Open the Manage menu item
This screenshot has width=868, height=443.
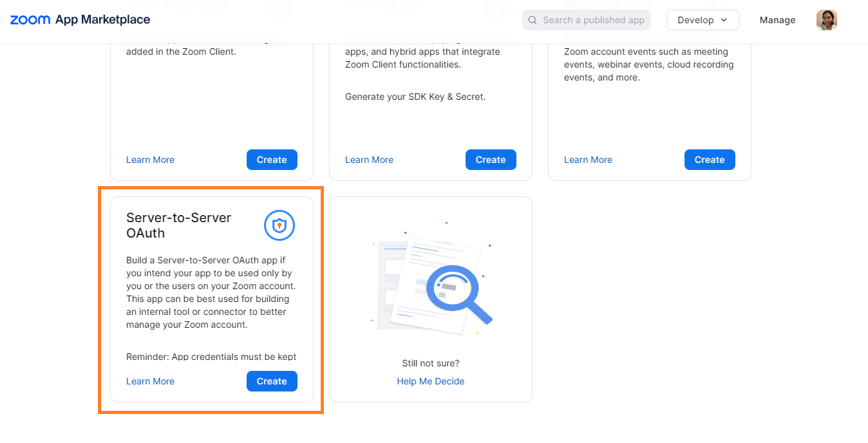click(x=777, y=20)
